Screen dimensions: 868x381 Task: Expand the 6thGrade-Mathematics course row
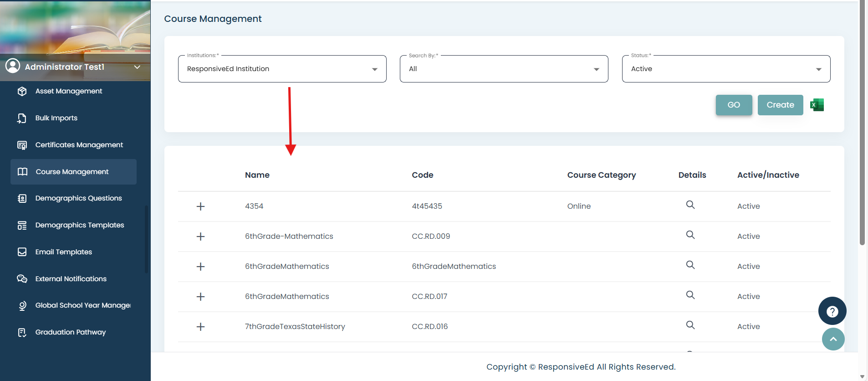point(200,237)
